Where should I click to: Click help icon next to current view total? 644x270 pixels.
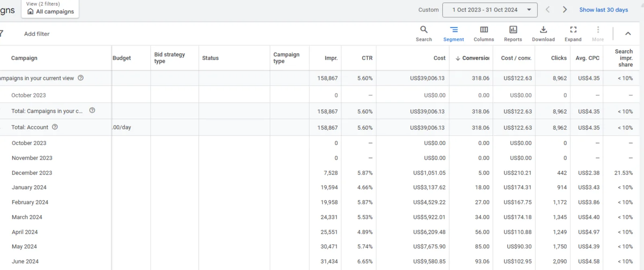(80, 78)
